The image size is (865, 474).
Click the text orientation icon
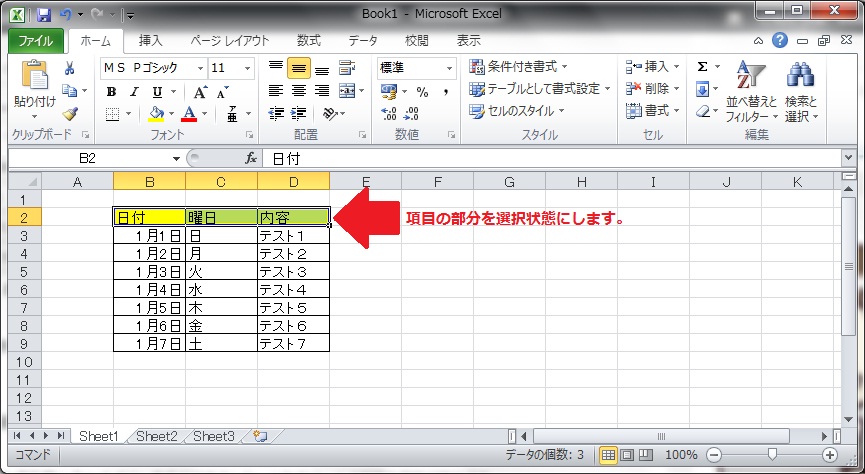(x=330, y=114)
